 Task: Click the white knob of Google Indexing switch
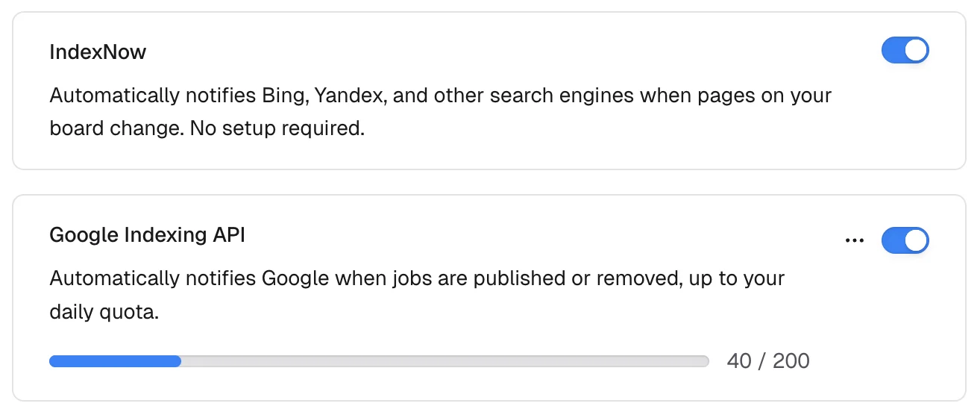[916, 240]
